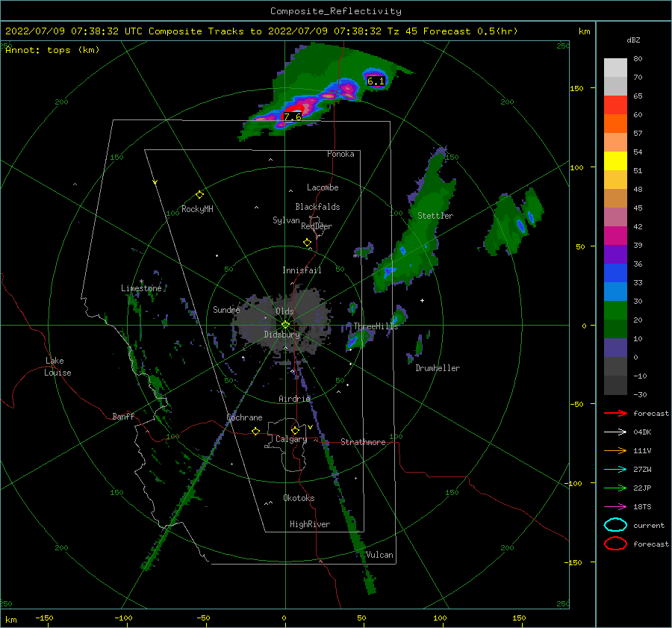Click the Okotoks town label
The width and height of the screenshot is (672, 628).
299,498
